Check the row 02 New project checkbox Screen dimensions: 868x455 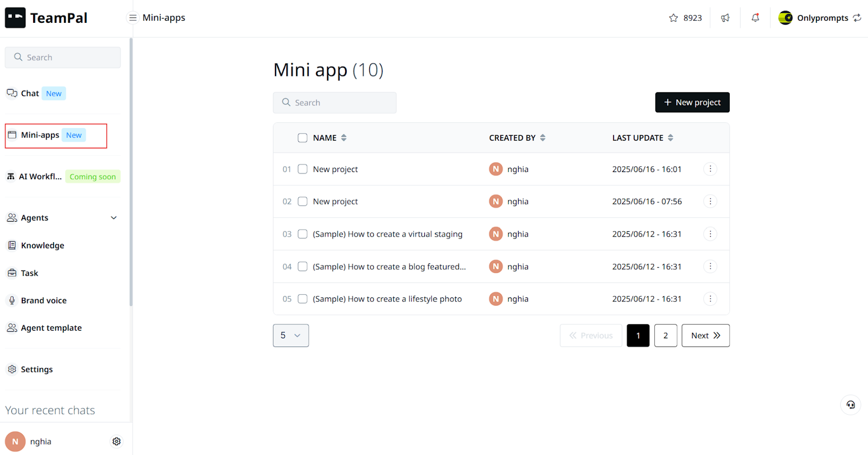(x=303, y=201)
